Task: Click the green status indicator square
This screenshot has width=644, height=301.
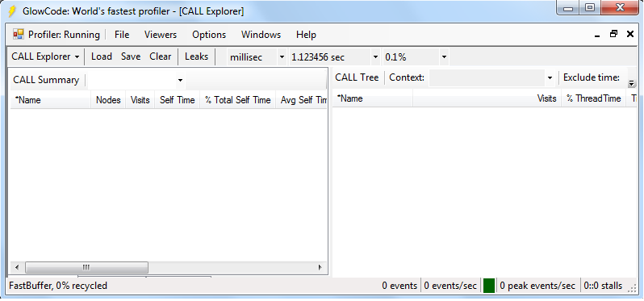Action: tap(489, 286)
